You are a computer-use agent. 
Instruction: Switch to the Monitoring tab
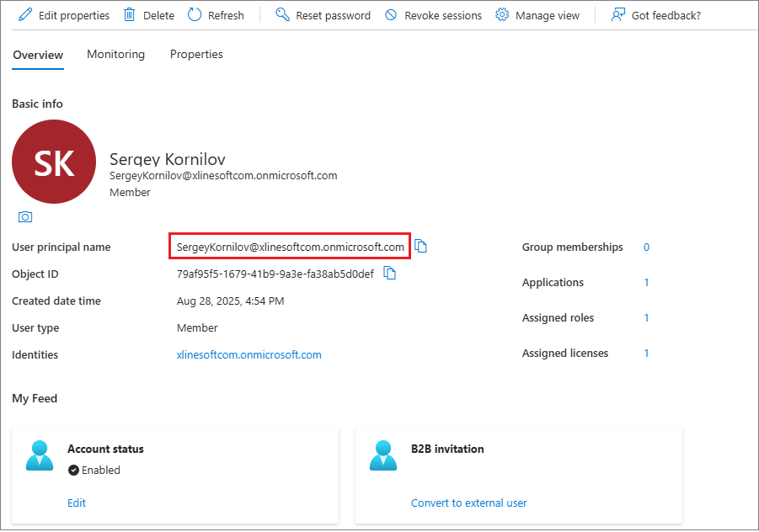pos(115,54)
